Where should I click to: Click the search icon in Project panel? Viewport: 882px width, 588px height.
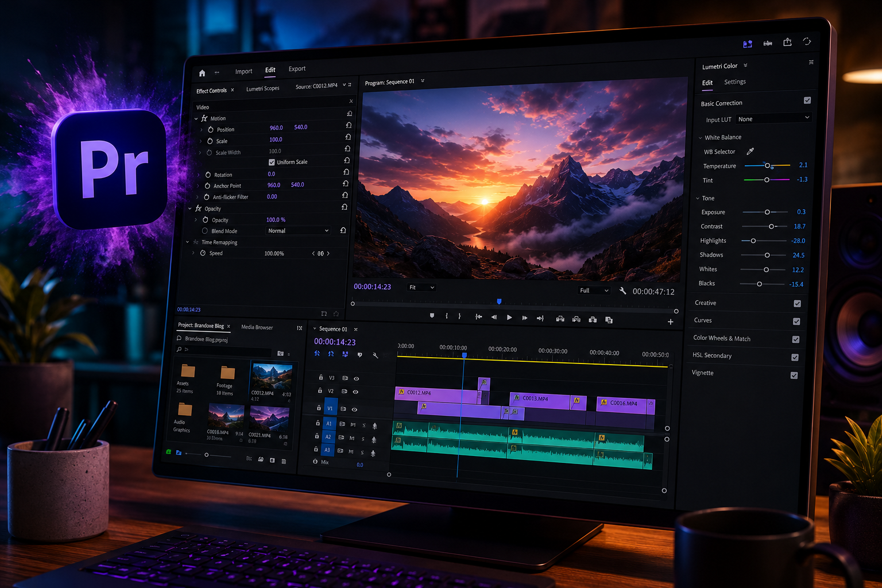point(179,349)
